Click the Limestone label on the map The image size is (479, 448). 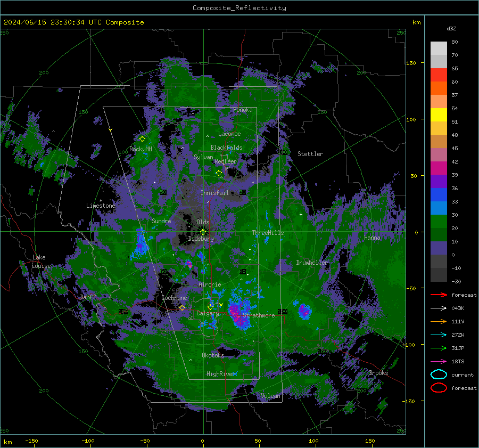(101, 206)
